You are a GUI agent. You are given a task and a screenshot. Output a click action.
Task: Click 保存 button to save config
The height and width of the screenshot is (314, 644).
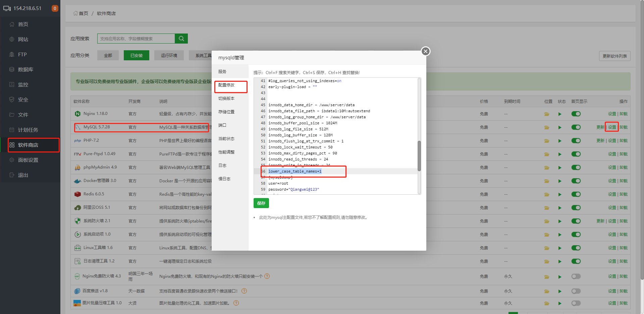(x=261, y=203)
